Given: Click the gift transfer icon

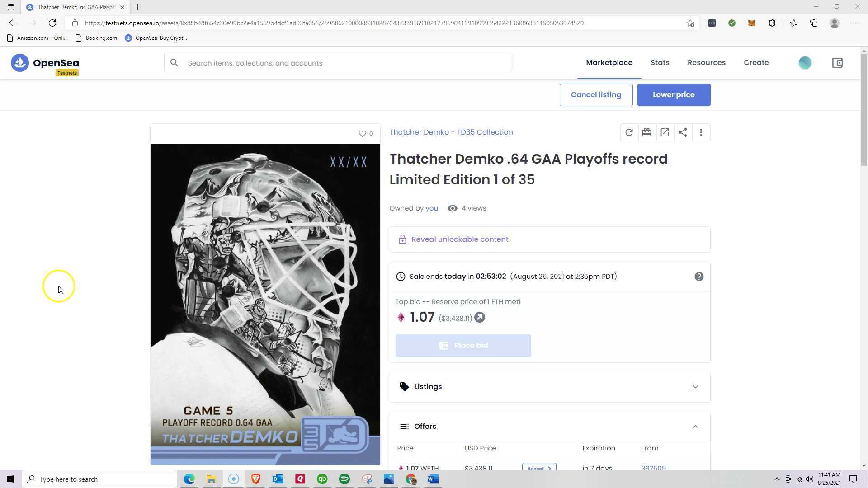Looking at the screenshot, I should (646, 132).
